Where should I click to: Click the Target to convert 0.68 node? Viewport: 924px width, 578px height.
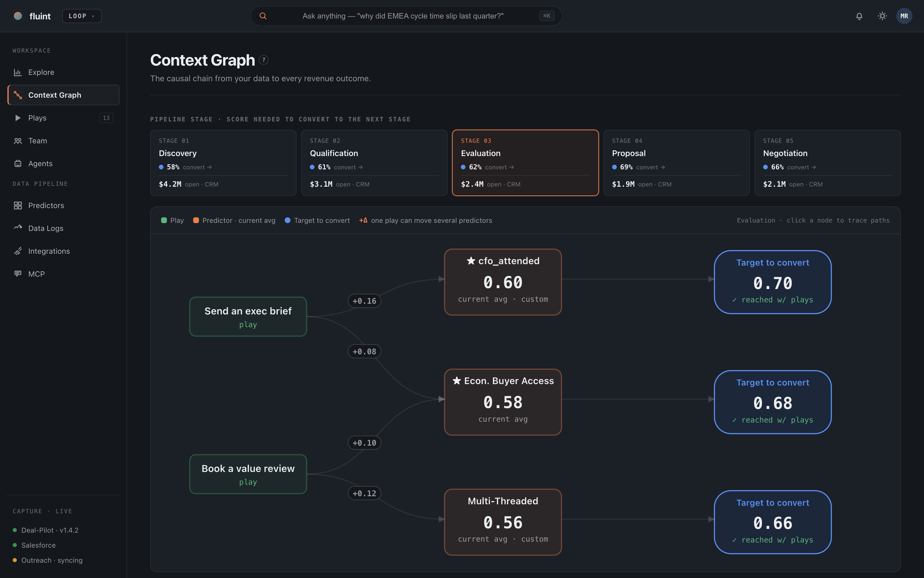(773, 402)
